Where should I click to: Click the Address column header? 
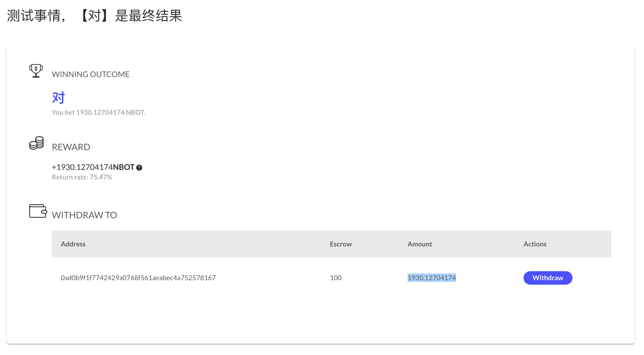tap(73, 244)
